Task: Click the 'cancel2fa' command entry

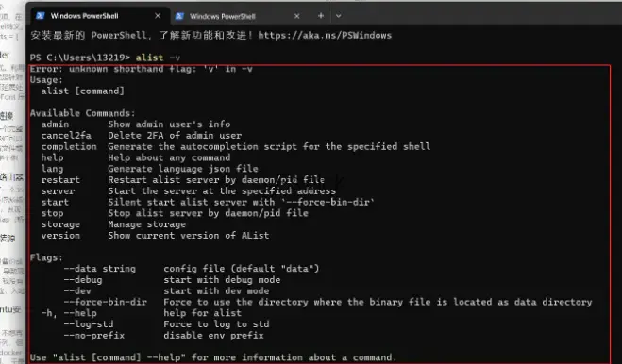Action: (66, 136)
